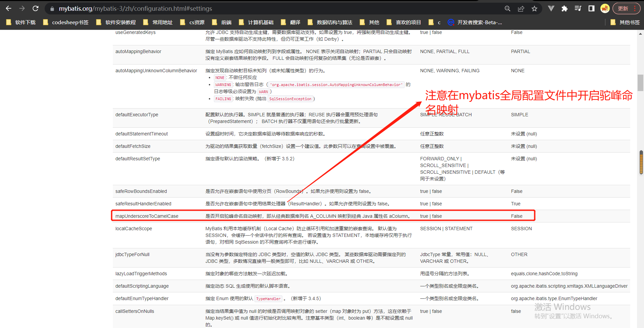Open the 数据结构与算法 bookmark folder
The image size is (644, 328).
[x=330, y=22]
